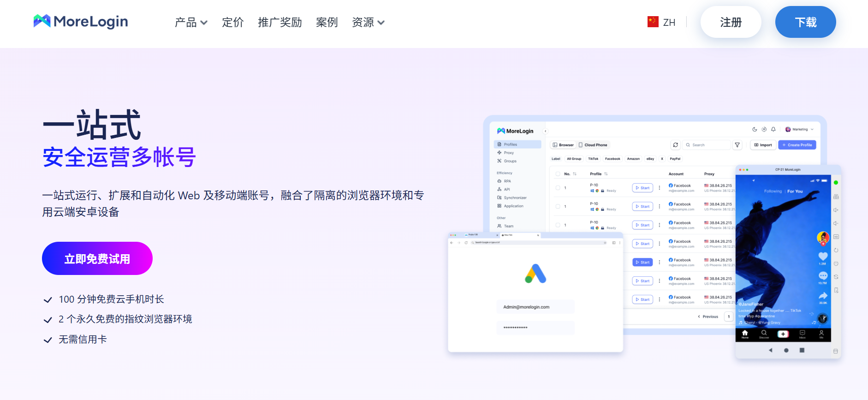Click the blue 下载 button
The height and width of the screenshot is (400, 868).
pyautogui.click(x=805, y=22)
